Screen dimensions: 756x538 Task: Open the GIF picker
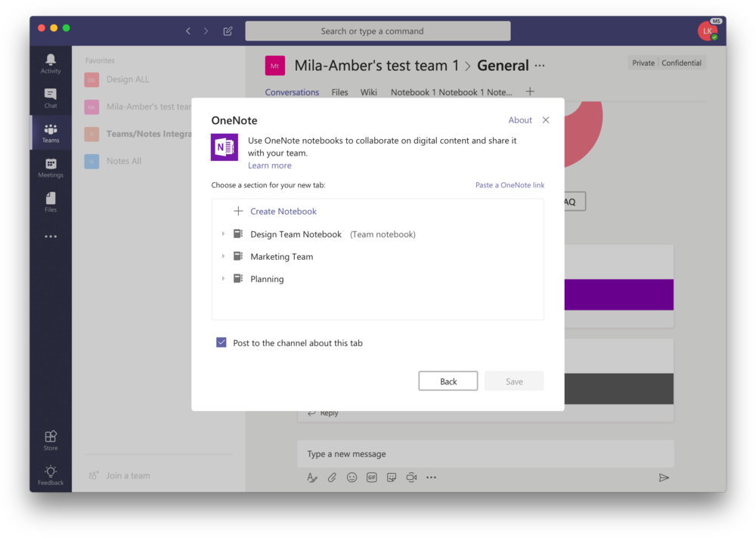tap(372, 478)
